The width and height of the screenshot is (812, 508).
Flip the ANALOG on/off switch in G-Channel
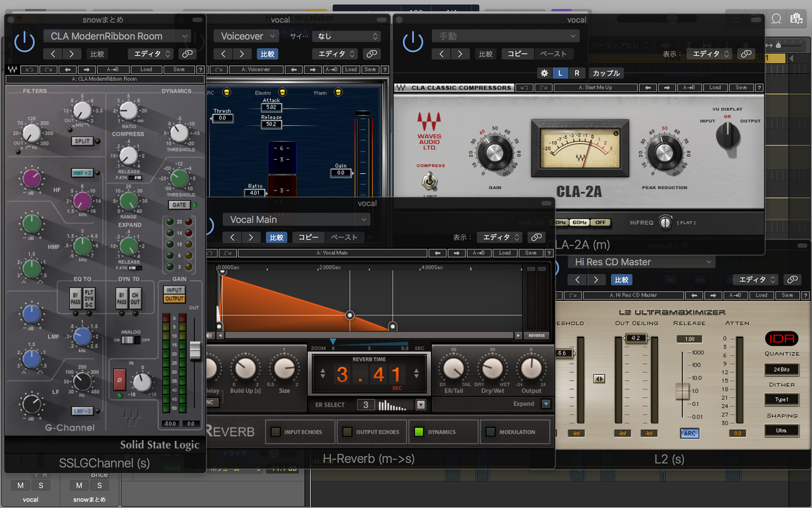pyautogui.click(x=130, y=340)
